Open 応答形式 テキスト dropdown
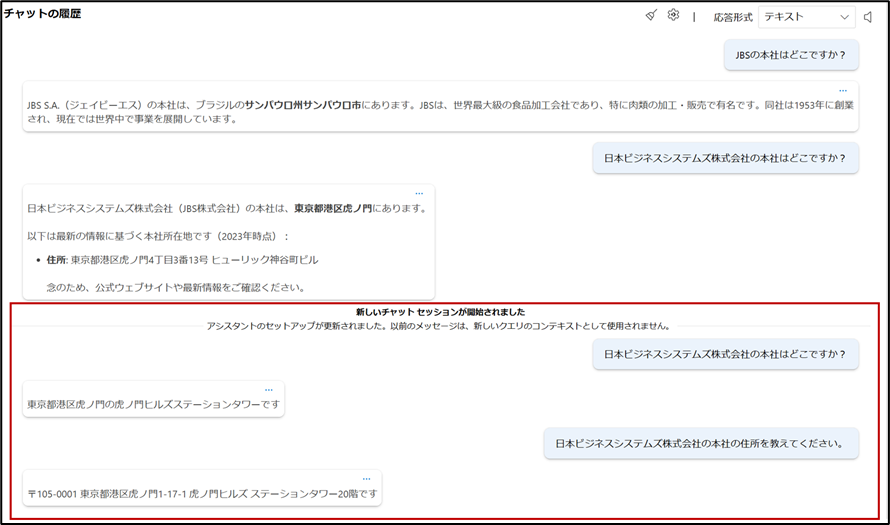 (x=806, y=17)
